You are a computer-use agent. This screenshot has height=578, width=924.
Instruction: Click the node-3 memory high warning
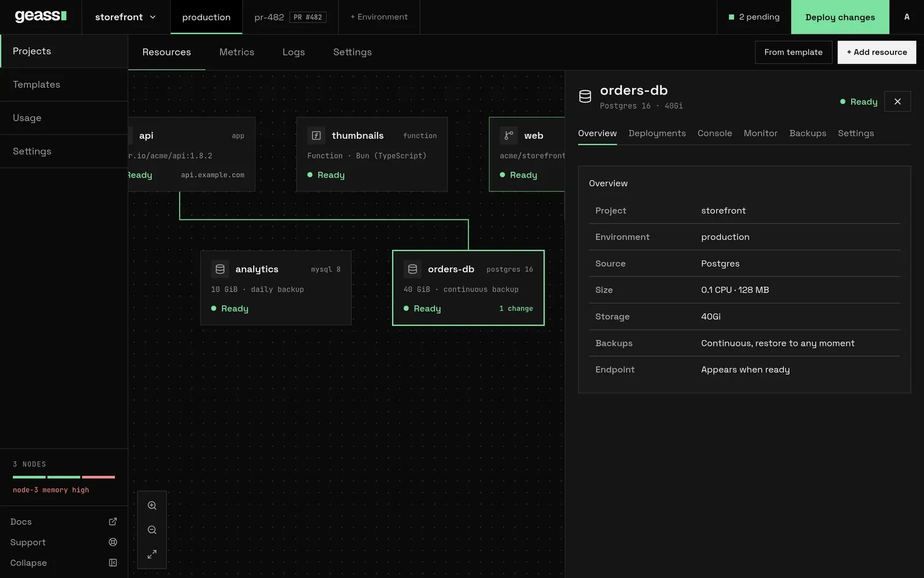coord(51,490)
